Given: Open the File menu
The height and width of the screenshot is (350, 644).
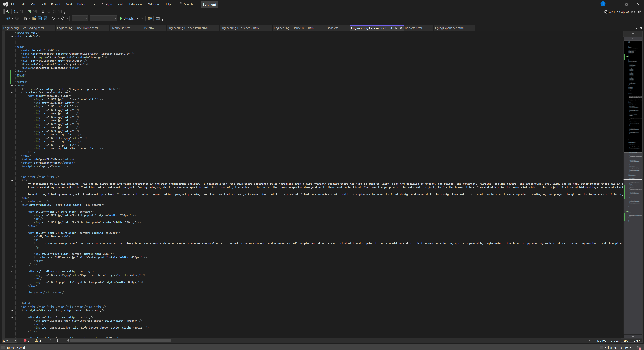Looking at the screenshot, I should pos(13,4).
